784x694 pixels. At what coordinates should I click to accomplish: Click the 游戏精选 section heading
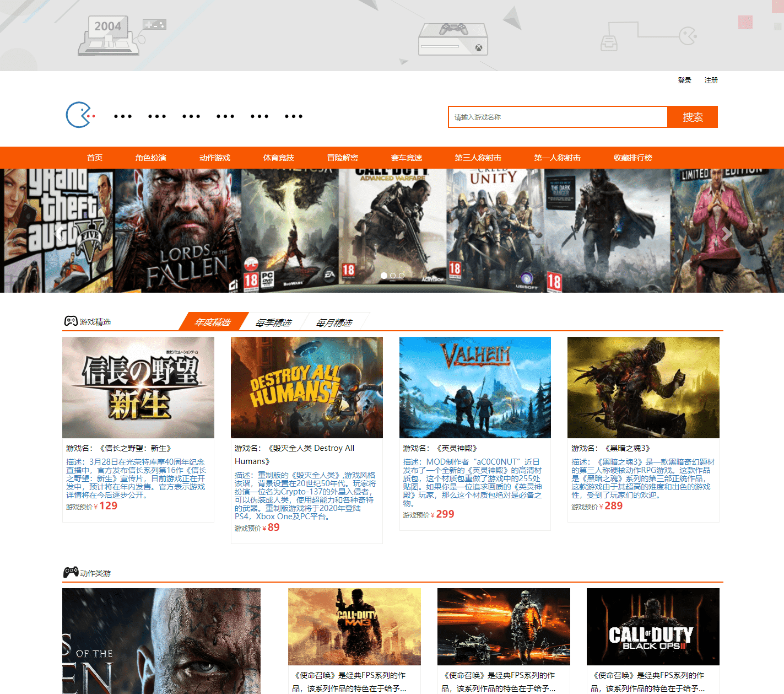pos(95,322)
